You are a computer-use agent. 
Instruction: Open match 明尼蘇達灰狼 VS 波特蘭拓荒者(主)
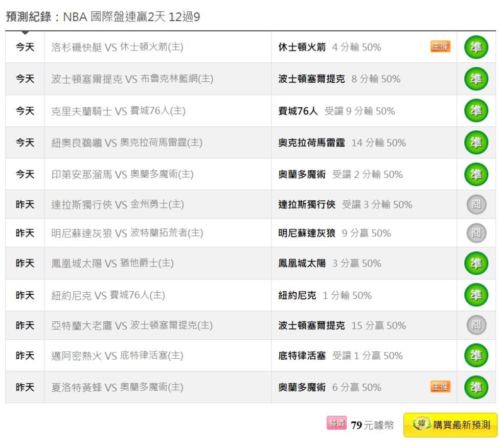127,233
